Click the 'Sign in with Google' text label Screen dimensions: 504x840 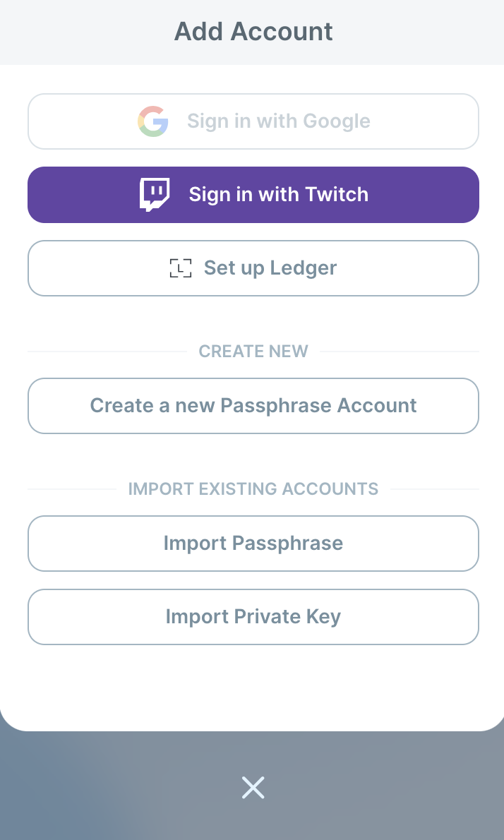pyautogui.click(x=279, y=121)
